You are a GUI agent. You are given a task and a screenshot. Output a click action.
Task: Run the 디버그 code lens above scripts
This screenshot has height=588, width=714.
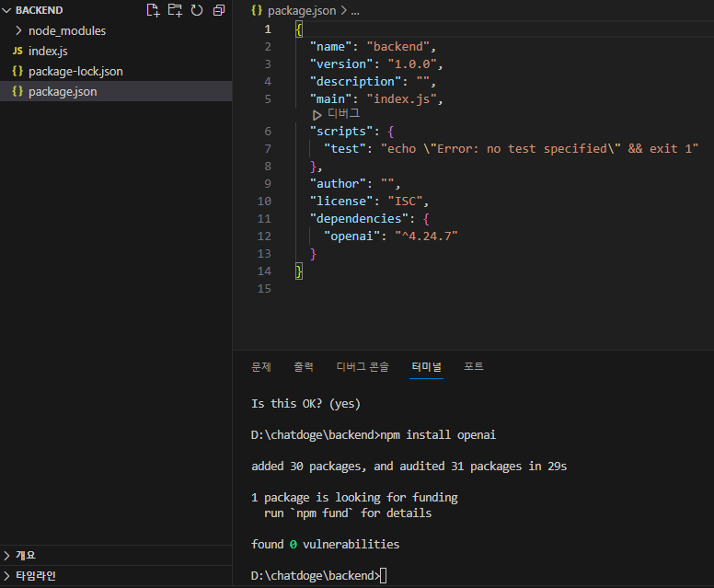(x=344, y=114)
